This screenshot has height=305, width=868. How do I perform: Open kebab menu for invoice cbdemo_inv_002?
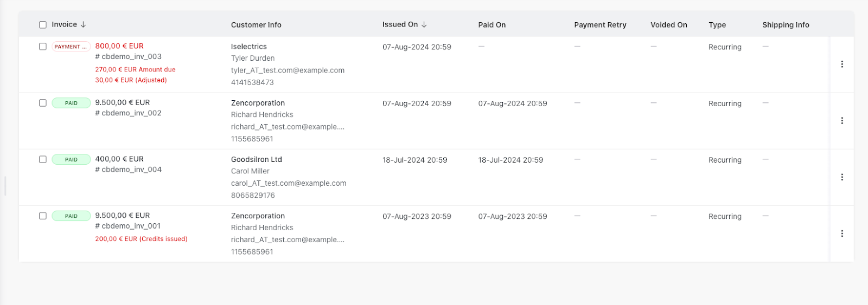(842, 121)
